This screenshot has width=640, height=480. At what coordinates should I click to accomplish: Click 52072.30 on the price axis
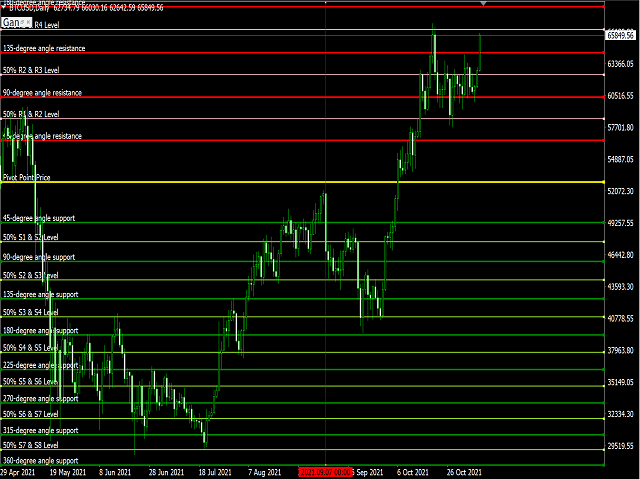point(621,191)
